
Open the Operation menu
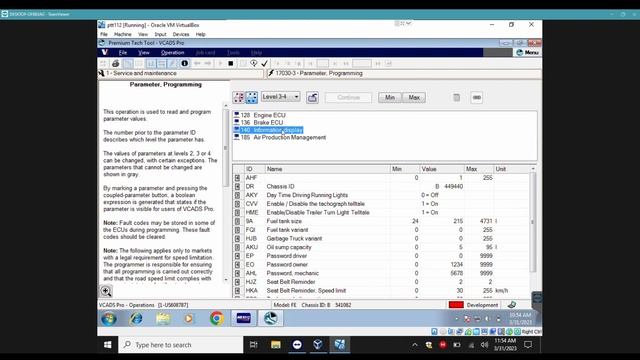(x=173, y=53)
